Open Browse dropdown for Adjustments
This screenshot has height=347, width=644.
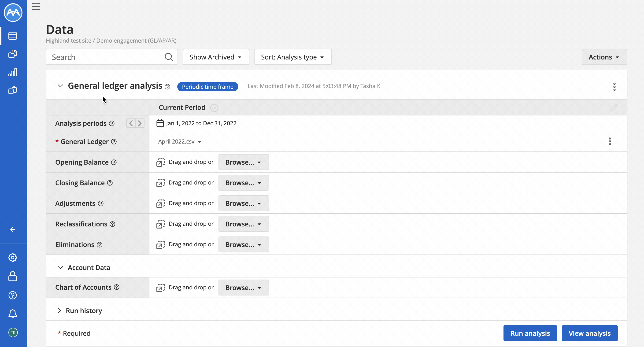point(244,203)
